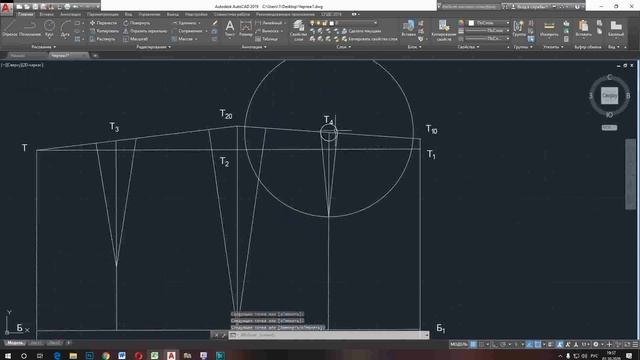
Task: Click the Перенести (Move) command
Action: click(103, 23)
